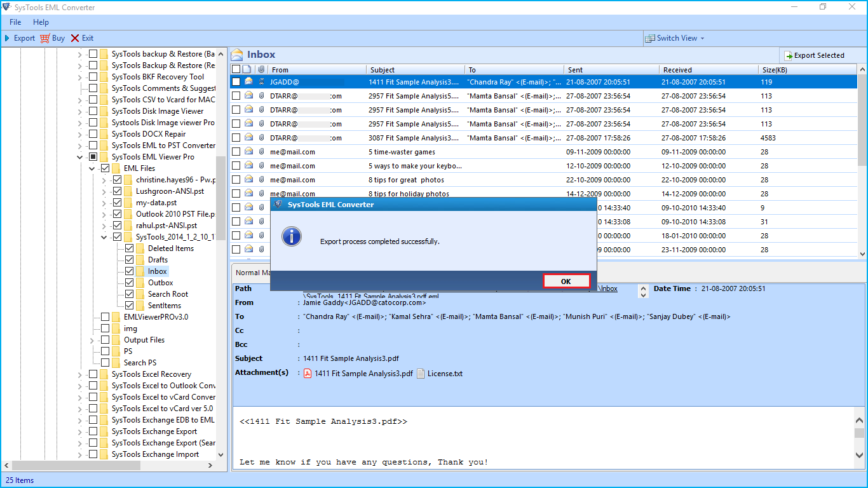868x488 pixels.
Task: Collapse the EML Files tree node
Action: point(92,168)
